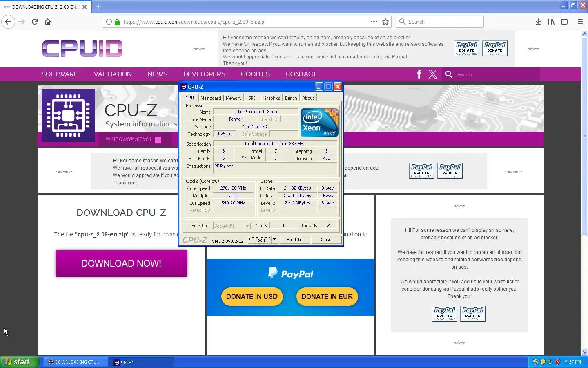Click the Close button in CPU-Z
The image size is (588, 368).
pos(326,240)
